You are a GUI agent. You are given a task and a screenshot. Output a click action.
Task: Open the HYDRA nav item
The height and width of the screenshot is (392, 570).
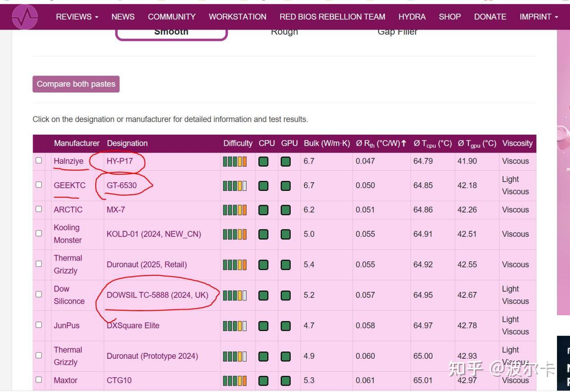(412, 17)
